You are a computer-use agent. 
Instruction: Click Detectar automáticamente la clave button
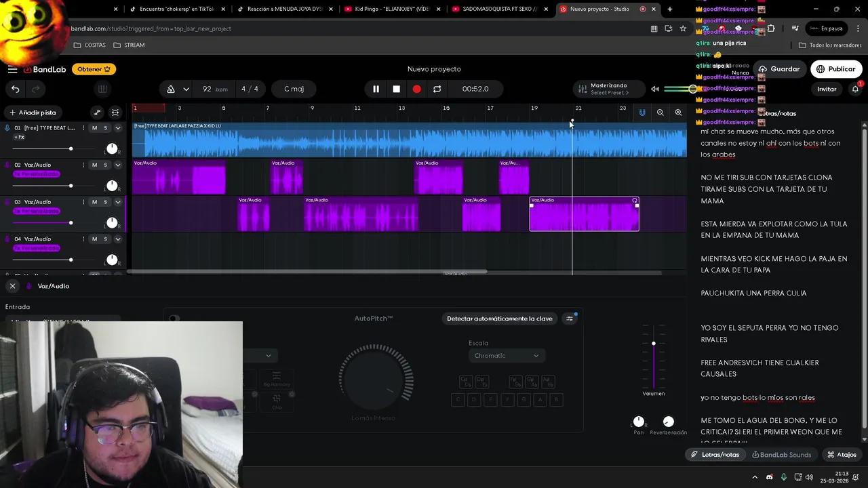pos(500,319)
